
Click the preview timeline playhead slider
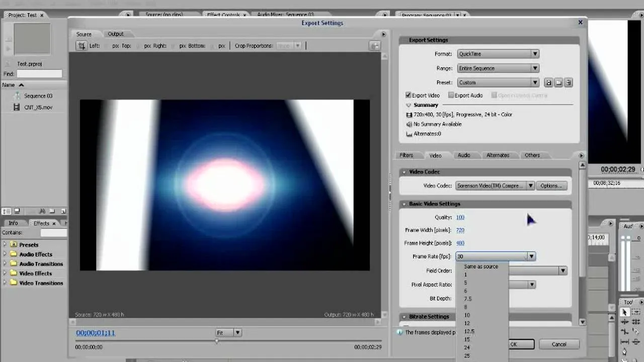click(217, 341)
